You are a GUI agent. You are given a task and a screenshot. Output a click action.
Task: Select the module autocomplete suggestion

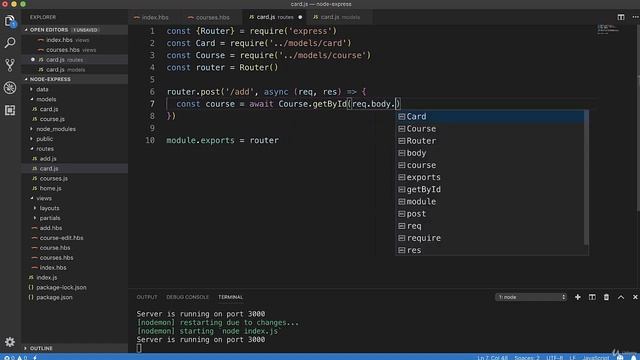coord(490,202)
